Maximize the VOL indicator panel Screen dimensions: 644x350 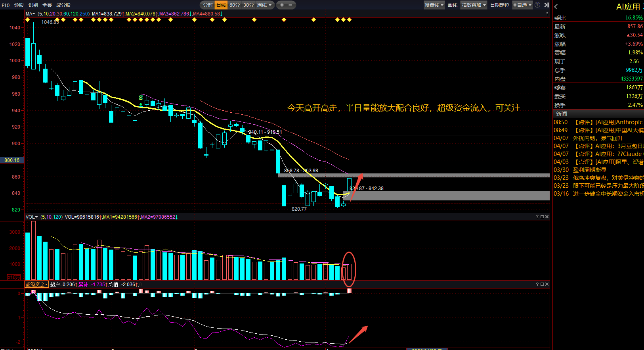(542, 217)
